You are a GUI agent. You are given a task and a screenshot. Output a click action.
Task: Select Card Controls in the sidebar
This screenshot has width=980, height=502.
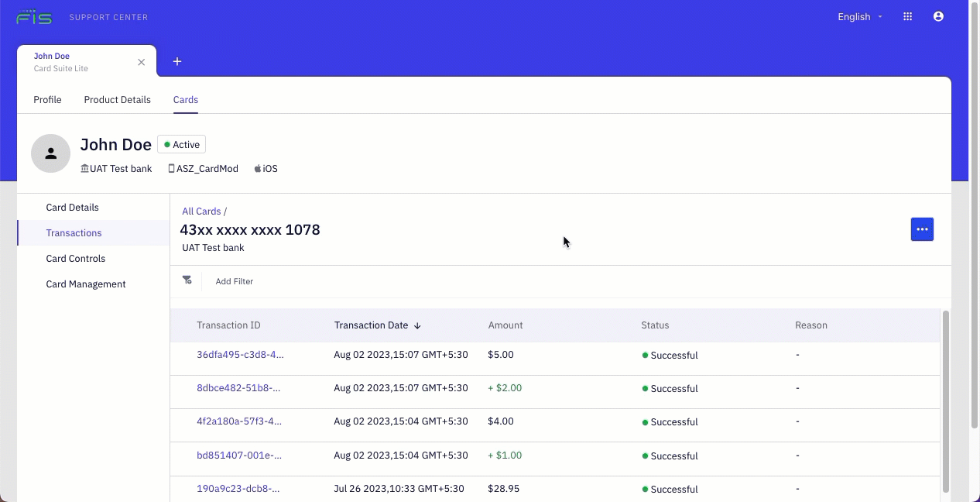(75, 258)
